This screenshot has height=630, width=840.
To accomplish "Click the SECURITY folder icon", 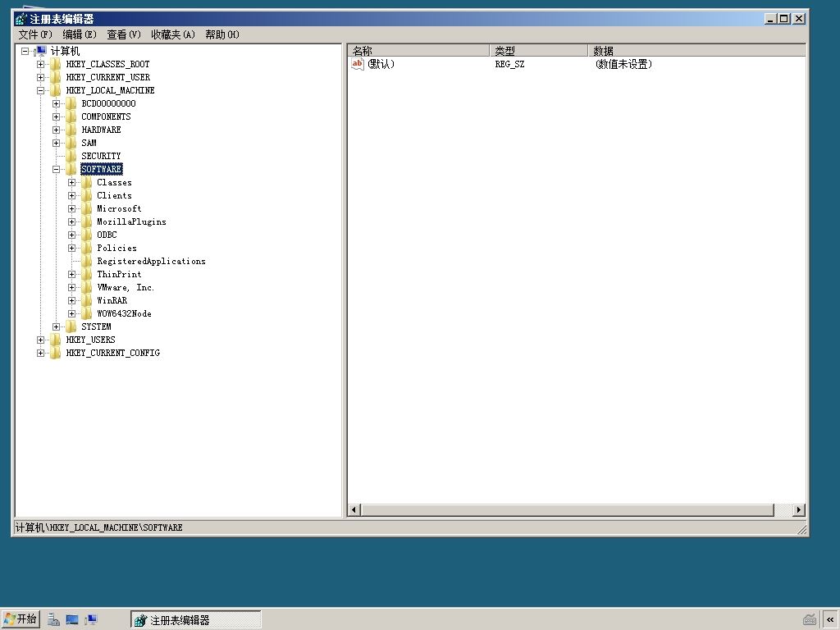I will [x=71, y=156].
